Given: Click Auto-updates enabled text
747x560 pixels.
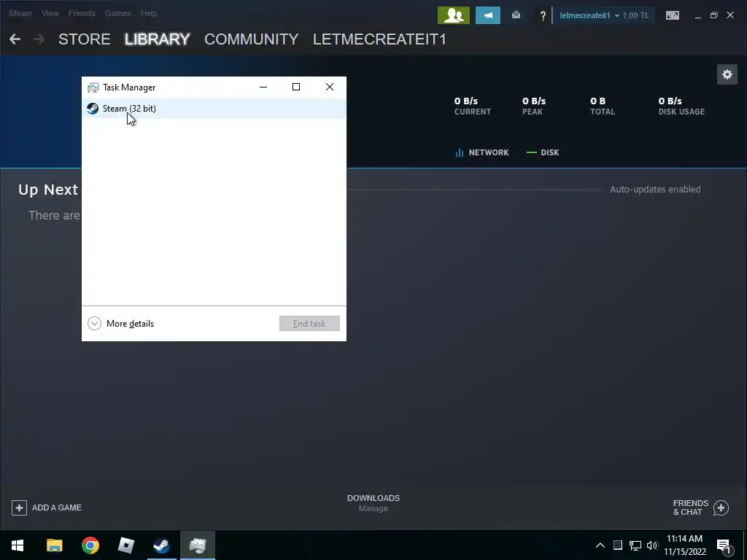Looking at the screenshot, I should pos(655,190).
